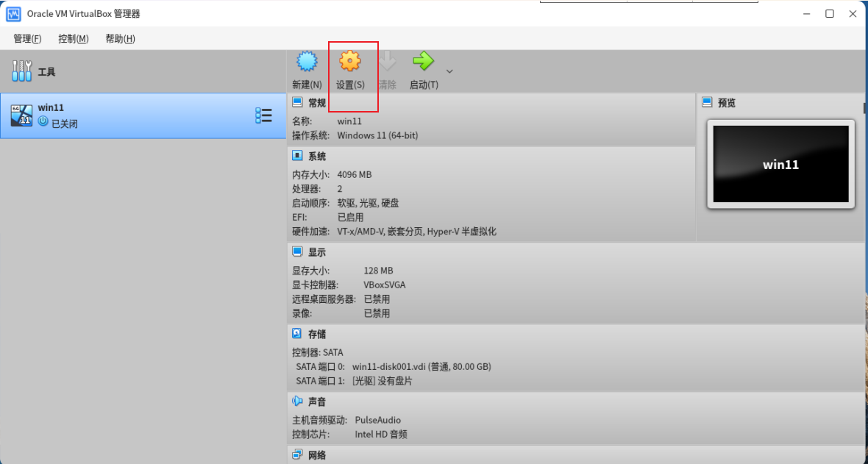This screenshot has height=464, width=868.
Task: Open the 存储 section header link
Action: (317, 335)
